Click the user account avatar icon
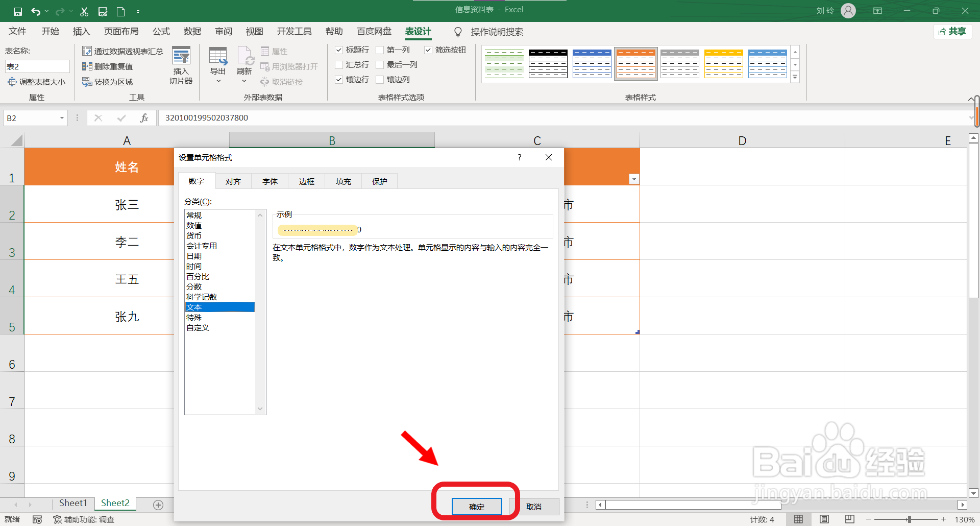Viewport: 980px width, 526px height. click(848, 11)
